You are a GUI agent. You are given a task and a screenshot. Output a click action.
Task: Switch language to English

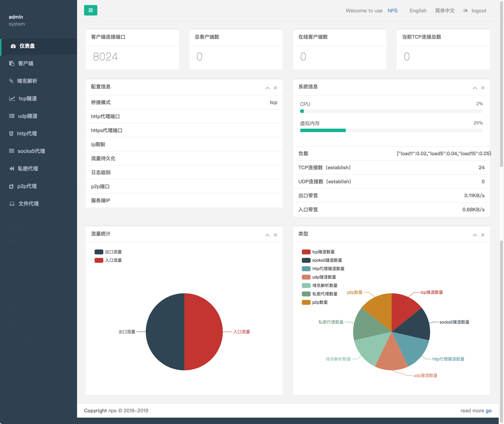coord(418,11)
